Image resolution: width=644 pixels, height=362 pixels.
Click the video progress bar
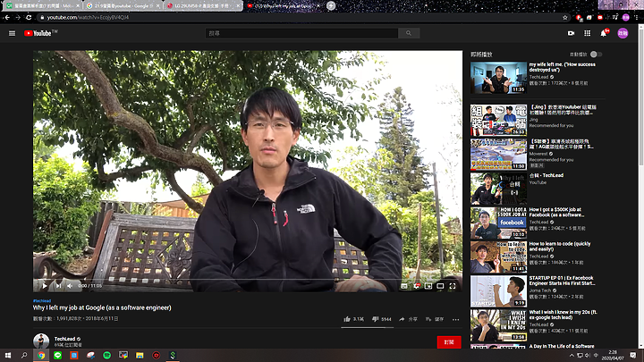(248, 279)
